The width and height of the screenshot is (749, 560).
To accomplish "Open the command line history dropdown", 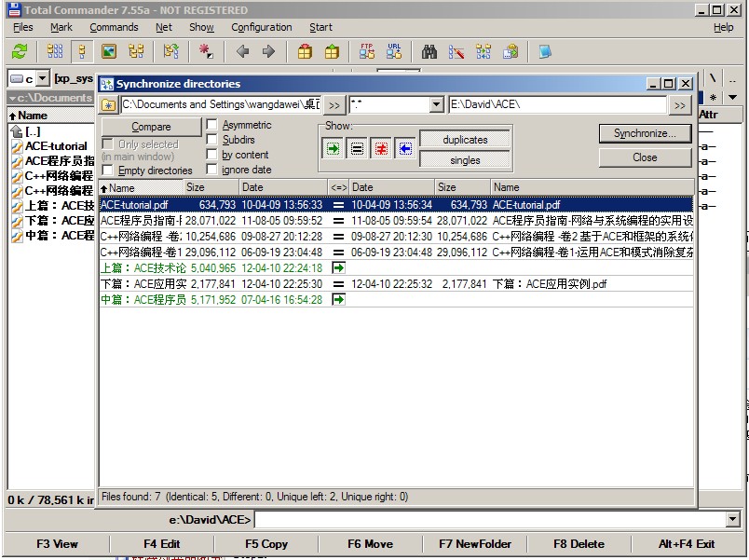I will (732, 519).
